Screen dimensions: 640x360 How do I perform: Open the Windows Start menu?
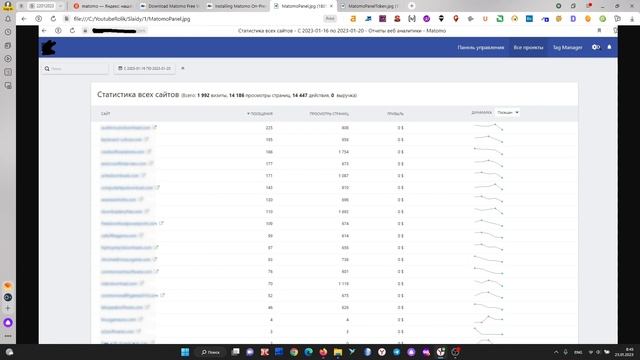[x=185, y=352]
